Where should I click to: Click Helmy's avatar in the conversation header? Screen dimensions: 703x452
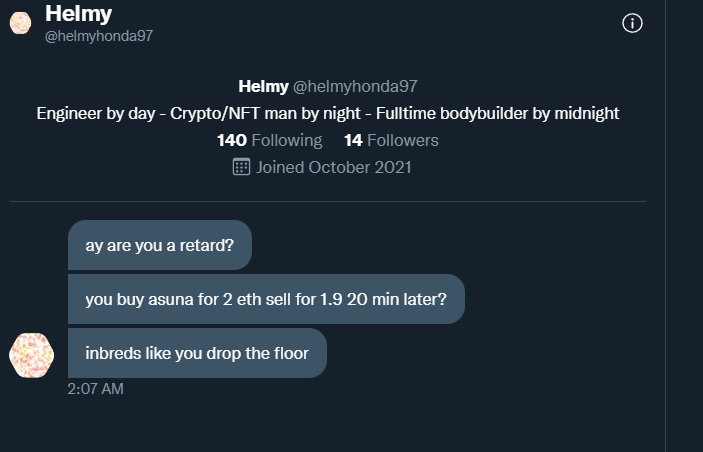21,23
